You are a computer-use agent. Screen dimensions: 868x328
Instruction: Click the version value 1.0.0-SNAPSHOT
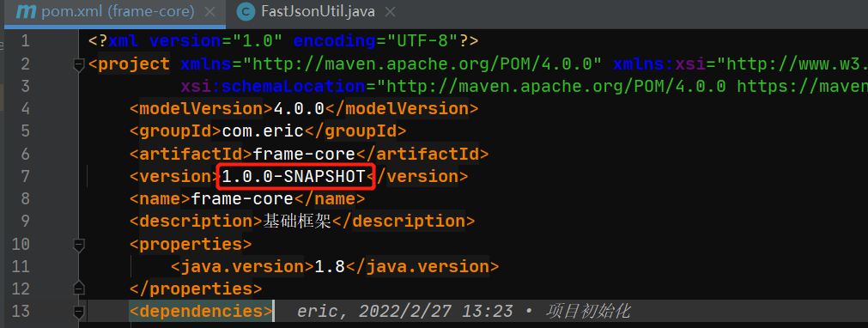(294, 177)
